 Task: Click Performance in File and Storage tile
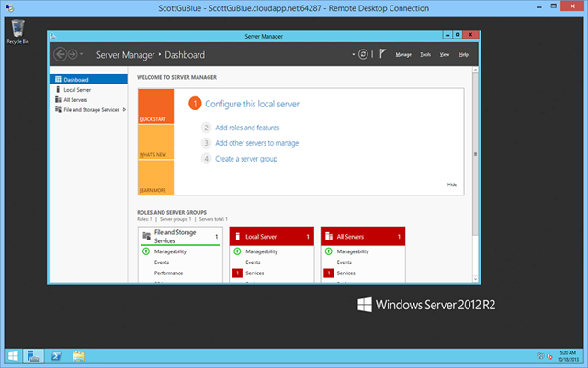click(168, 273)
